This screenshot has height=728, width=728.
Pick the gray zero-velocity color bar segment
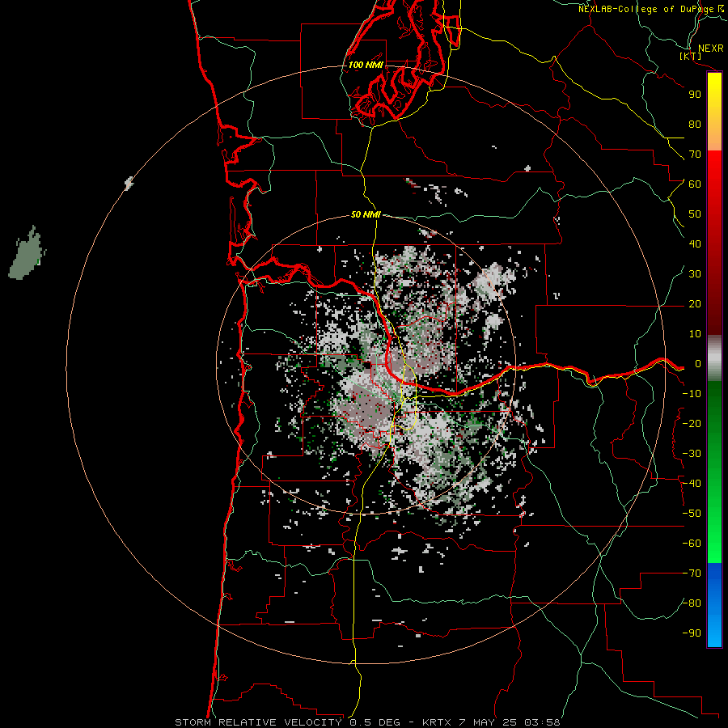(714, 358)
